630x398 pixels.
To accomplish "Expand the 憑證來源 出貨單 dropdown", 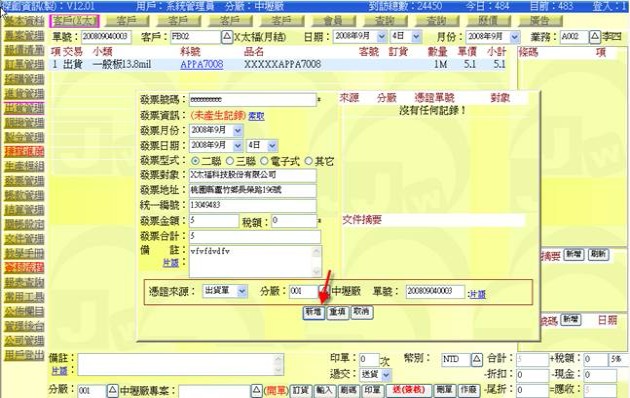I will point(242,291).
